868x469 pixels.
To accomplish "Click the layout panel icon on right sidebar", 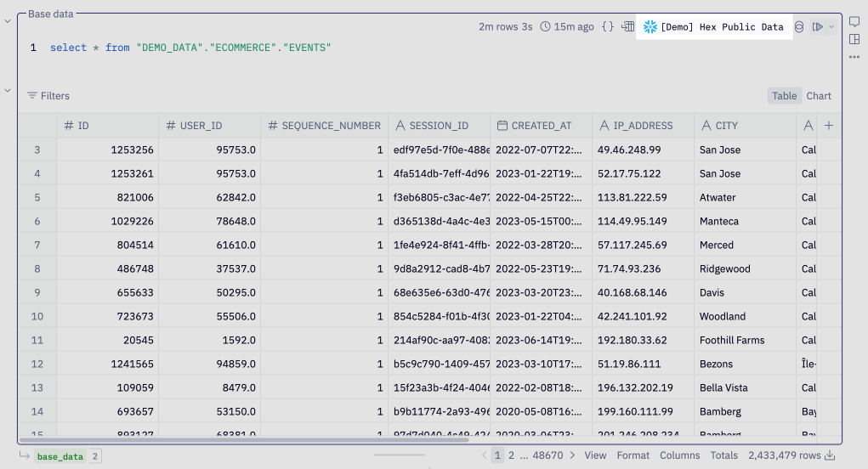I will (854, 39).
